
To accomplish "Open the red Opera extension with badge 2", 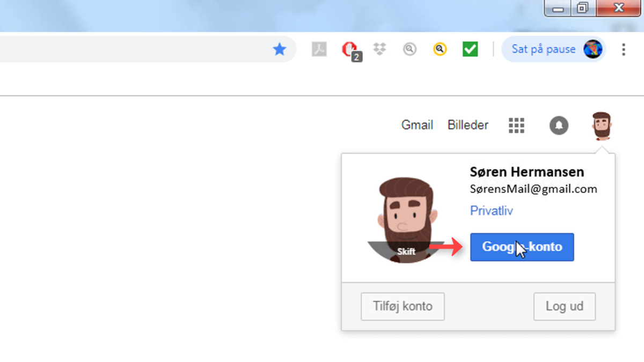I will (x=350, y=50).
